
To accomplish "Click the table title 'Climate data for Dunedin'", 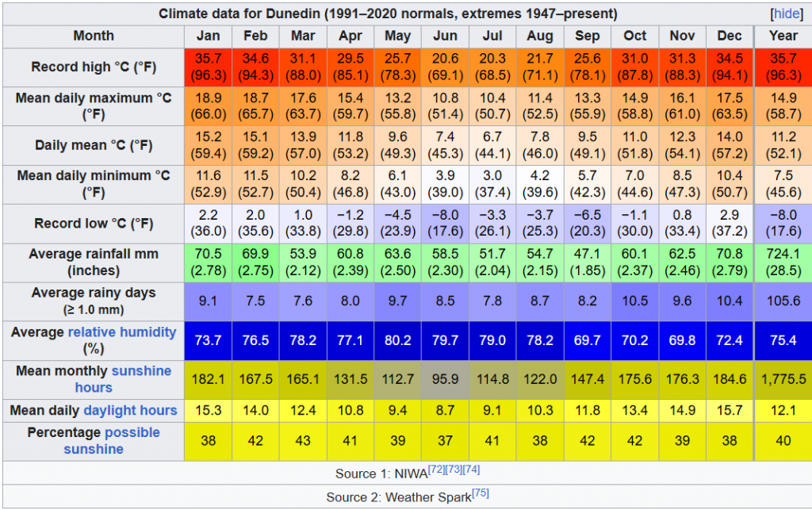I will 388,13.
